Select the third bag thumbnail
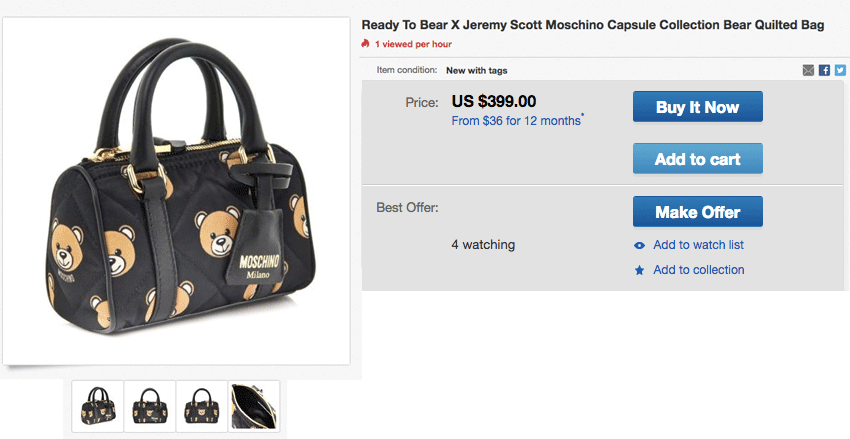 click(202, 406)
